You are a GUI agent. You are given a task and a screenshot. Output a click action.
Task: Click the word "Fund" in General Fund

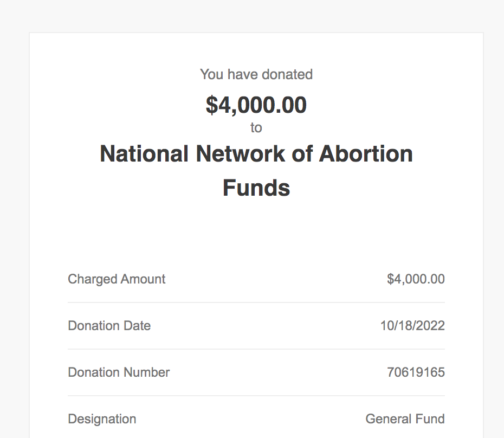(430, 419)
